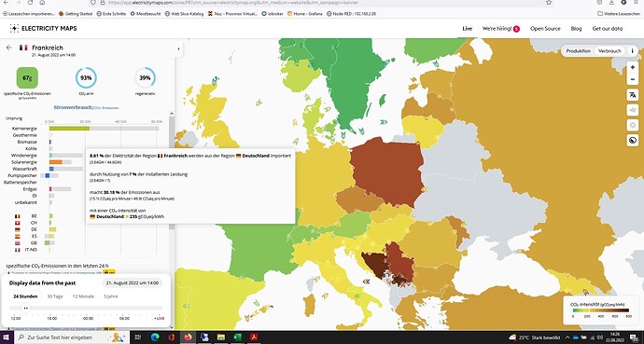The image size is (644, 344).
Task: Toggle dark mode on the map
Action: pyautogui.click(x=633, y=141)
